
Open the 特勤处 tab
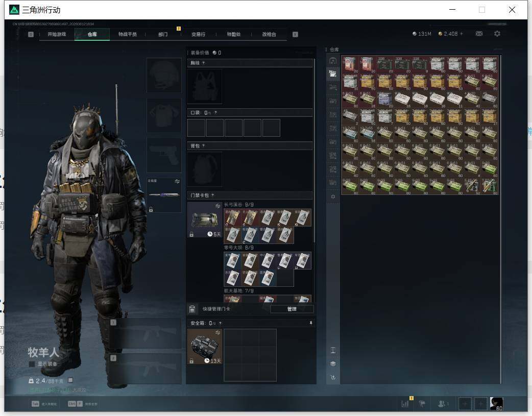point(233,34)
